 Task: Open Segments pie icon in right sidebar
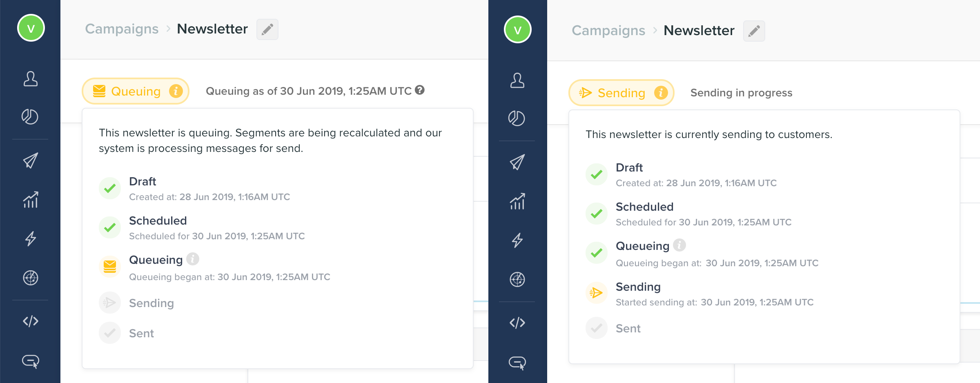pyautogui.click(x=517, y=118)
